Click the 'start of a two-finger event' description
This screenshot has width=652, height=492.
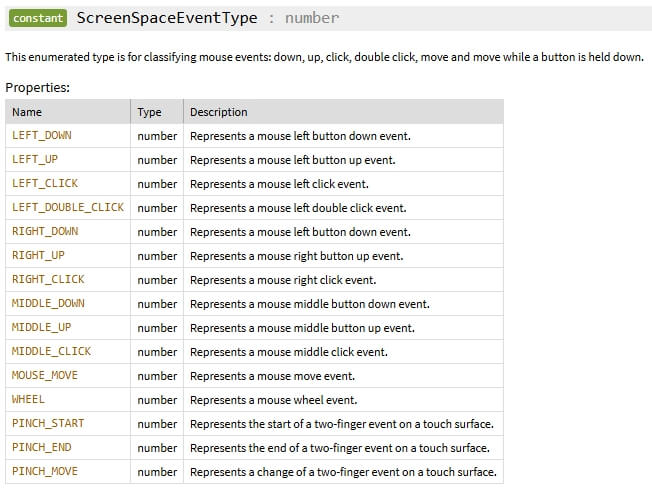[x=342, y=424]
